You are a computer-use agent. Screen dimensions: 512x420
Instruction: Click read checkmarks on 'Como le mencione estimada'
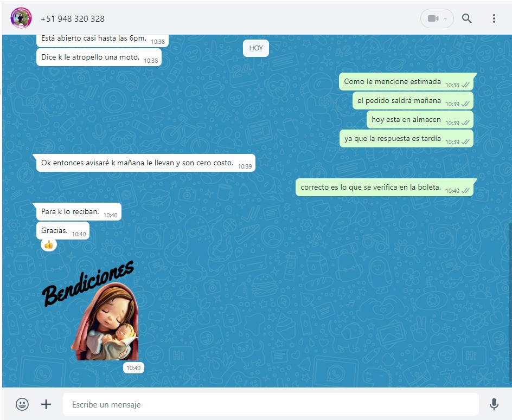(465, 85)
